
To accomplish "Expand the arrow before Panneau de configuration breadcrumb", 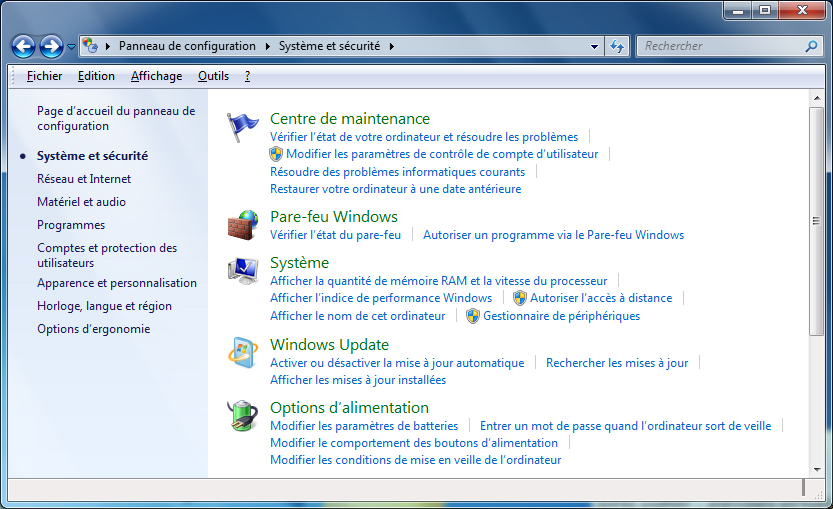I will point(108,46).
